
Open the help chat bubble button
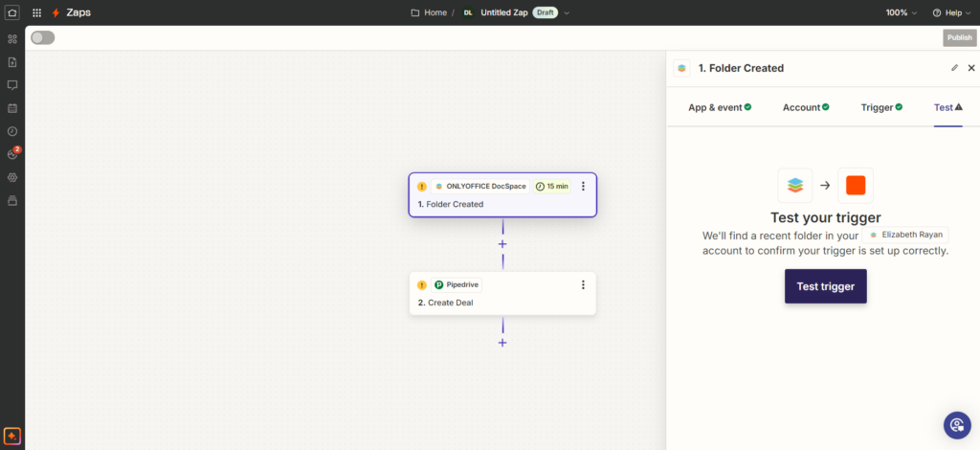pos(957,425)
